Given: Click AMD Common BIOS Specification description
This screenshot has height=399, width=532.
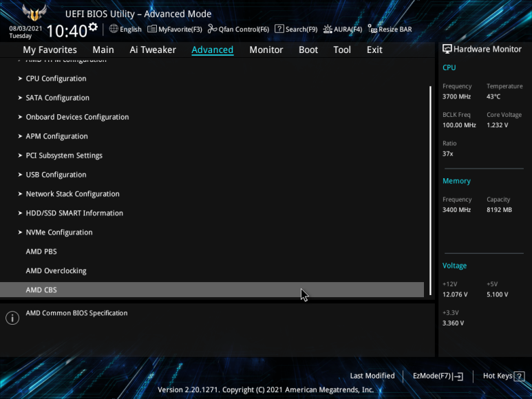Looking at the screenshot, I should [x=76, y=313].
